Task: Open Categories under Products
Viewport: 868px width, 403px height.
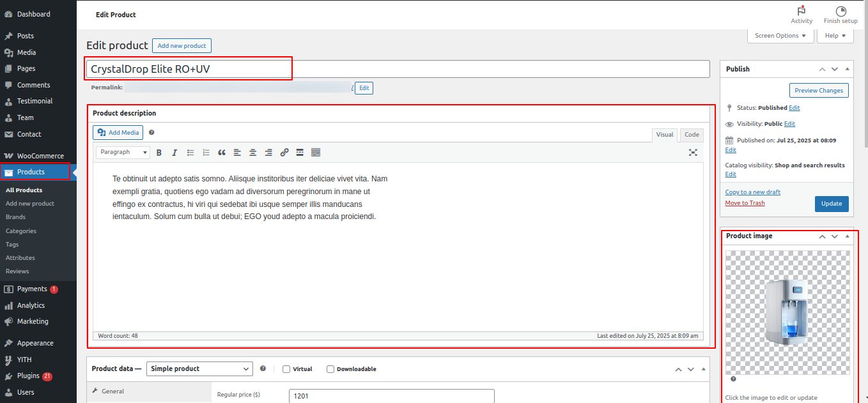Action: click(21, 231)
